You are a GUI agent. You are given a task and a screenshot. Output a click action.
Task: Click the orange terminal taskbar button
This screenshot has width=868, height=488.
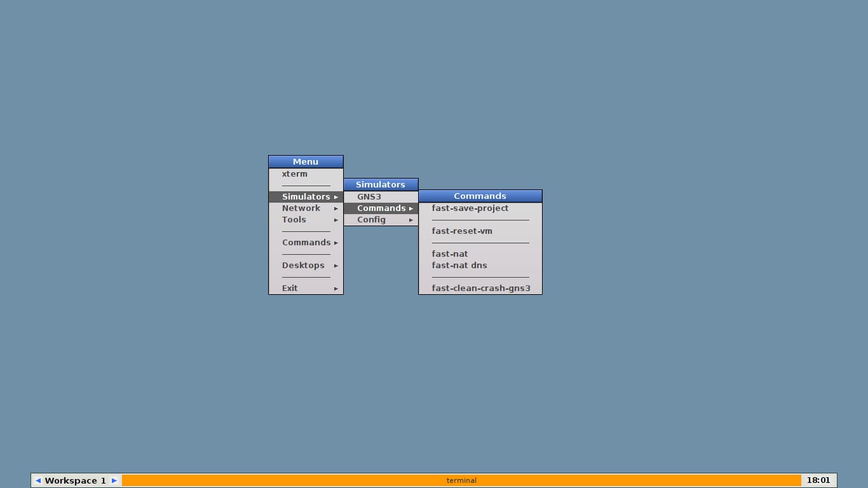click(461, 480)
